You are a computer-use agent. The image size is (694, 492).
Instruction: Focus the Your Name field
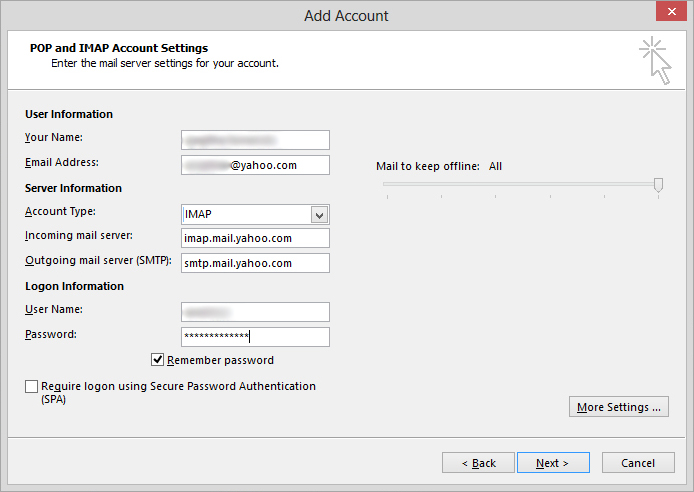[x=255, y=140]
